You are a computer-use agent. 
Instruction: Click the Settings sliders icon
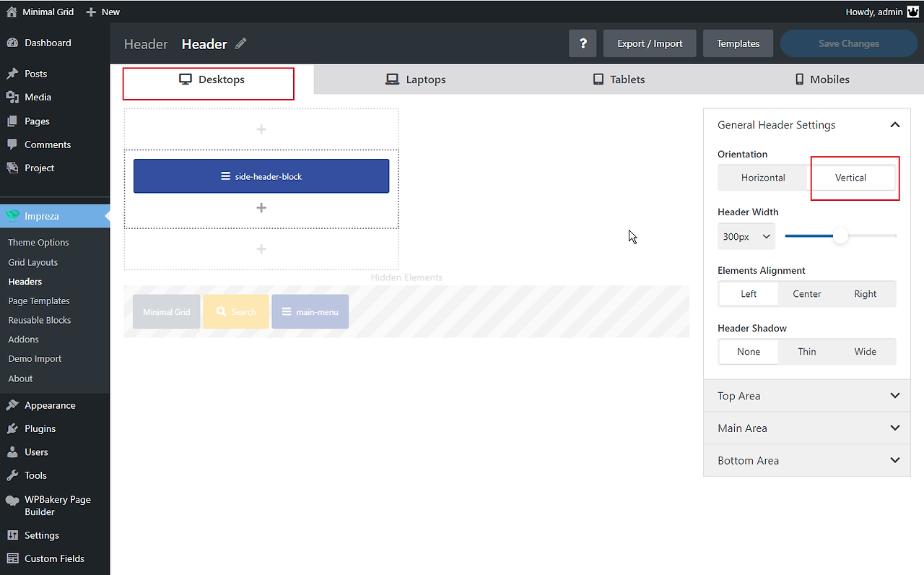tap(12, 535)
